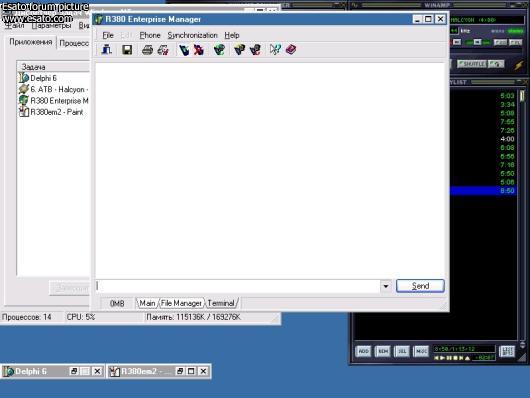Open the Приложения tab in Task Manager
The height and width of the screenshot is (398, 530).
31,42
